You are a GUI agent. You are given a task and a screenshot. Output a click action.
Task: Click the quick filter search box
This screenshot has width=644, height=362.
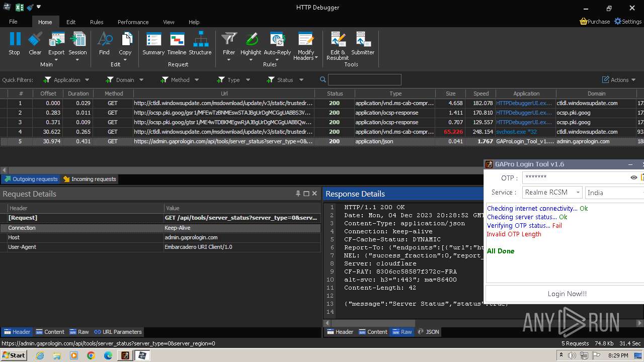(x=365, y=79)
